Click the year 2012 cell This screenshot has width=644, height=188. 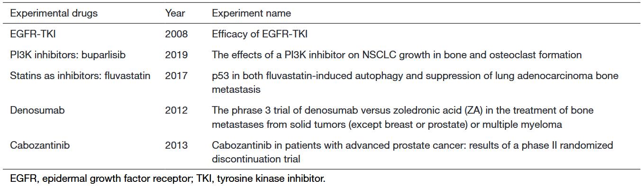click(x=176, y=110)
